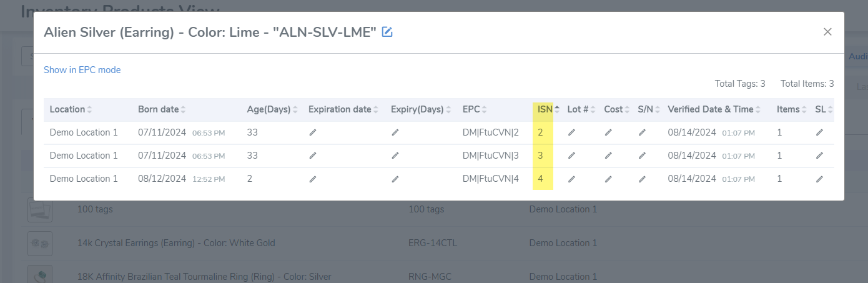Edit Expiration date for ISN 4 row
This screenshot has height=283, width=868.
pos(313,179)
